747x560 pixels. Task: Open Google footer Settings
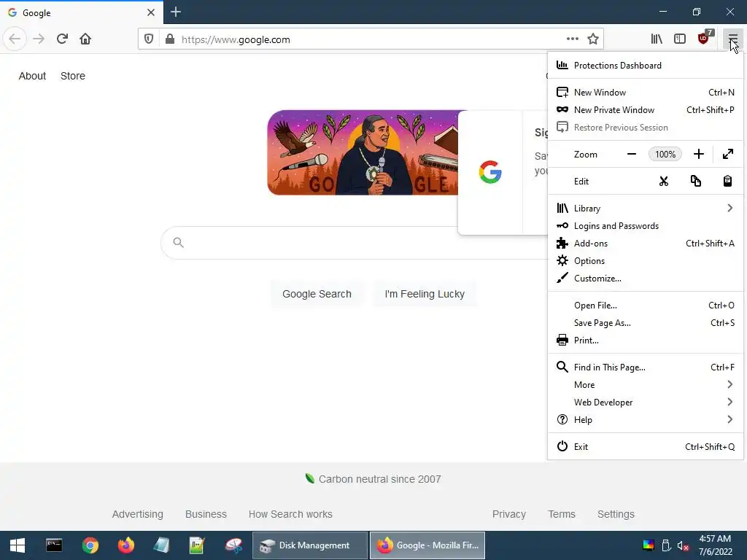click(616, 514)
